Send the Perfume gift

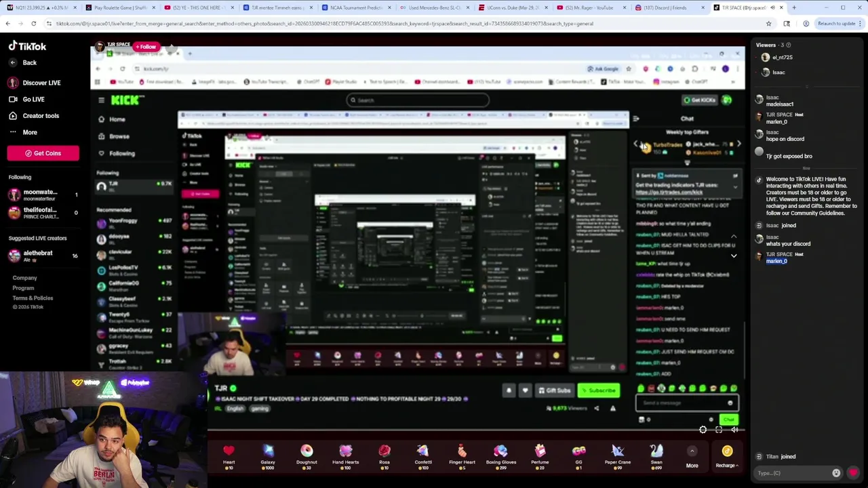coord(540,455)
